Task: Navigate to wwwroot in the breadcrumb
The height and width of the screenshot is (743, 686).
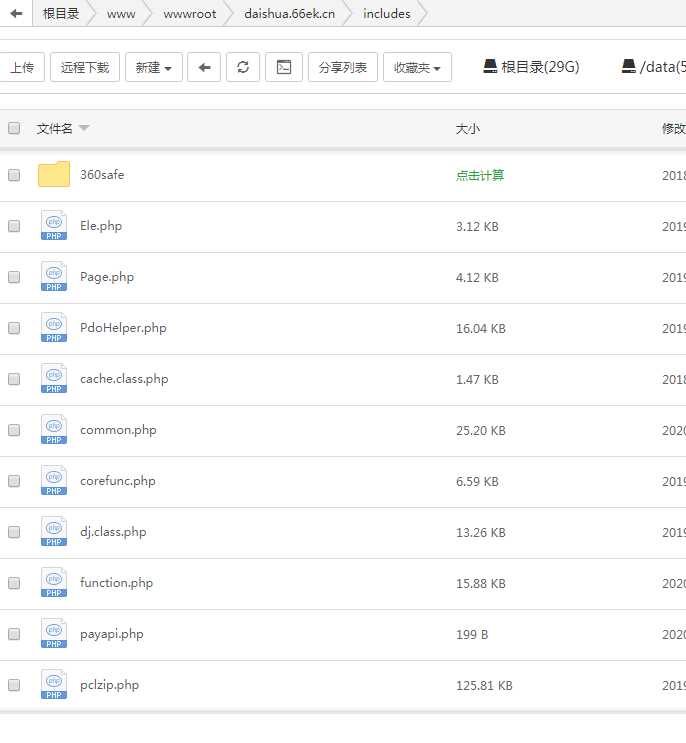Action: (189, 14)
